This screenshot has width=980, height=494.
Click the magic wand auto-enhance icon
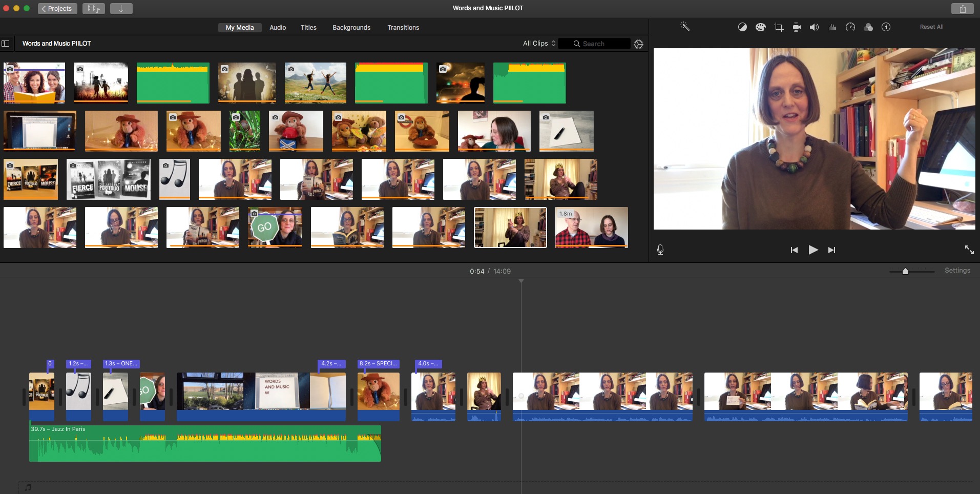coord(685,27)
